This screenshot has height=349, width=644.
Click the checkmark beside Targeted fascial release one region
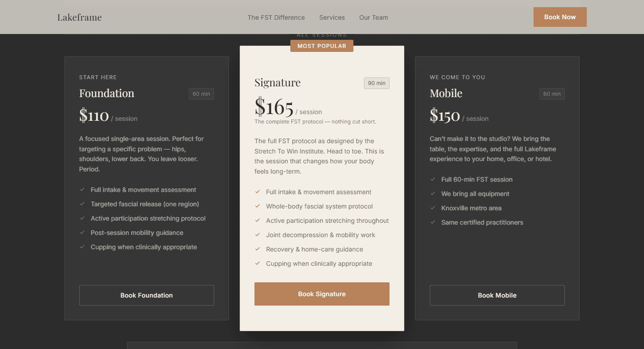[x=83, y=204]
